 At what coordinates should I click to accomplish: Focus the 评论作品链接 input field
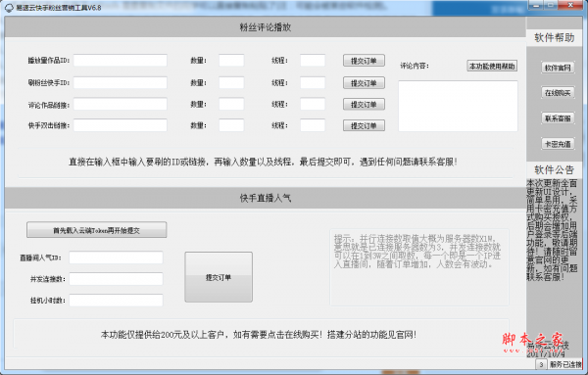tap(120, 104)
